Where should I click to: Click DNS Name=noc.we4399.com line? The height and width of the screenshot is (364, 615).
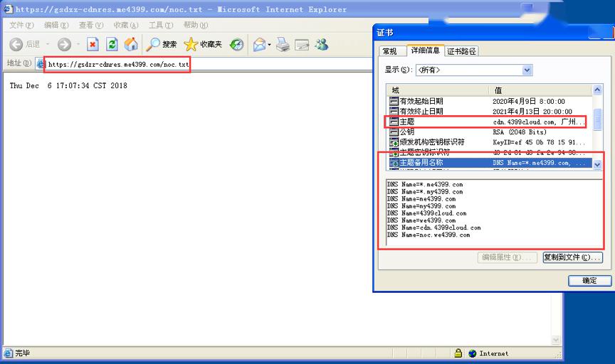click(429, 235)
